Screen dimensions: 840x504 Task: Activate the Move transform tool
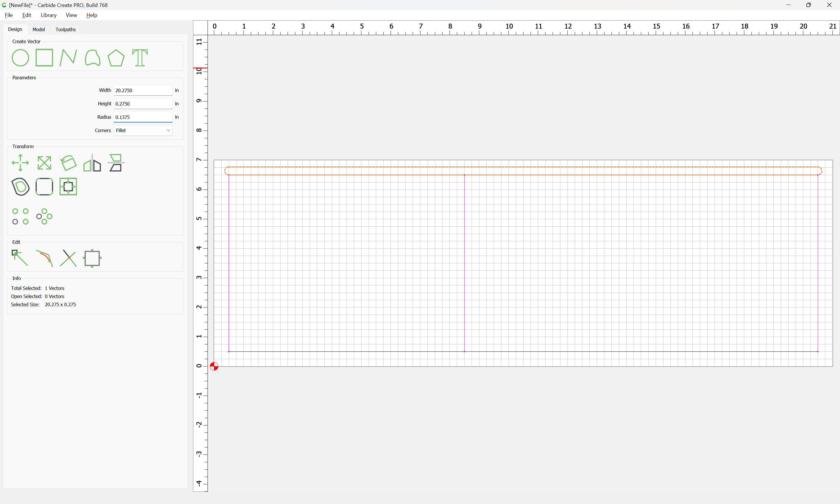coord(20,163)
